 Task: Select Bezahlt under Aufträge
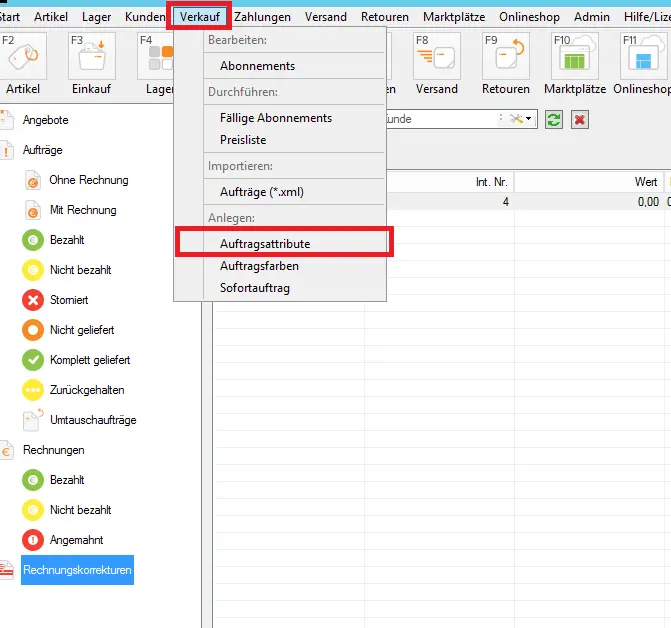[67, 240]
